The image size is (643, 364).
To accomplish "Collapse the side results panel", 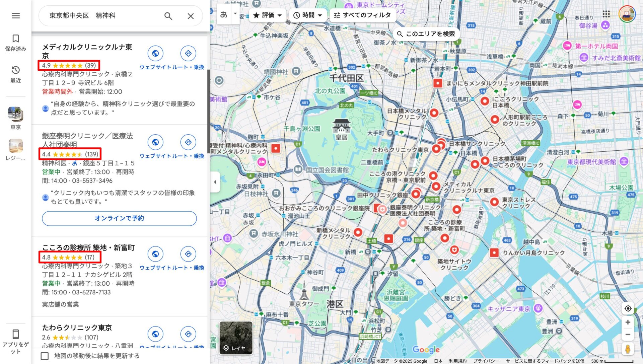I will pos(215,182).
